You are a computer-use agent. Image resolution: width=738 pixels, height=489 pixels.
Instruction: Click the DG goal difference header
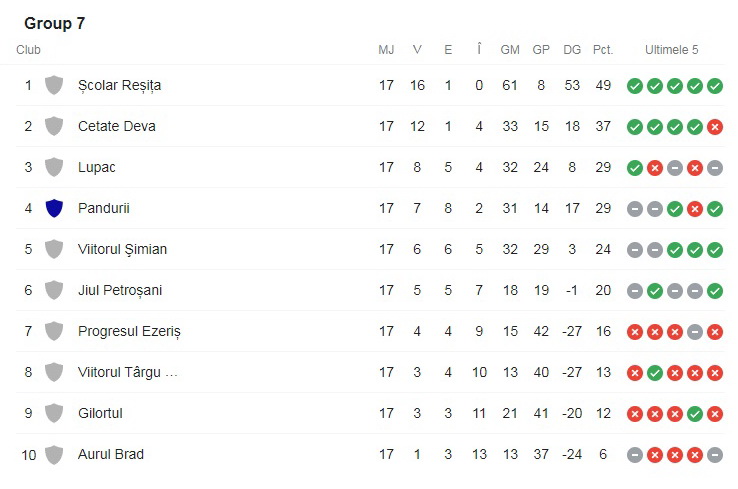click(572, 50)
